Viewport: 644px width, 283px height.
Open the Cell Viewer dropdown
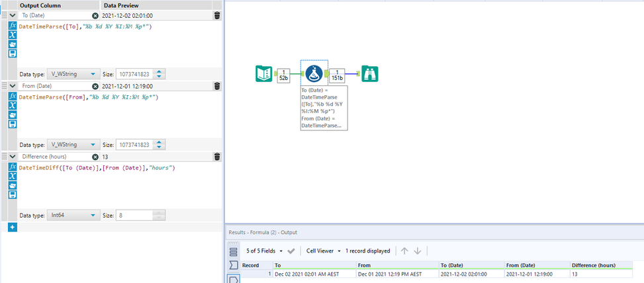tap(324, 251)
